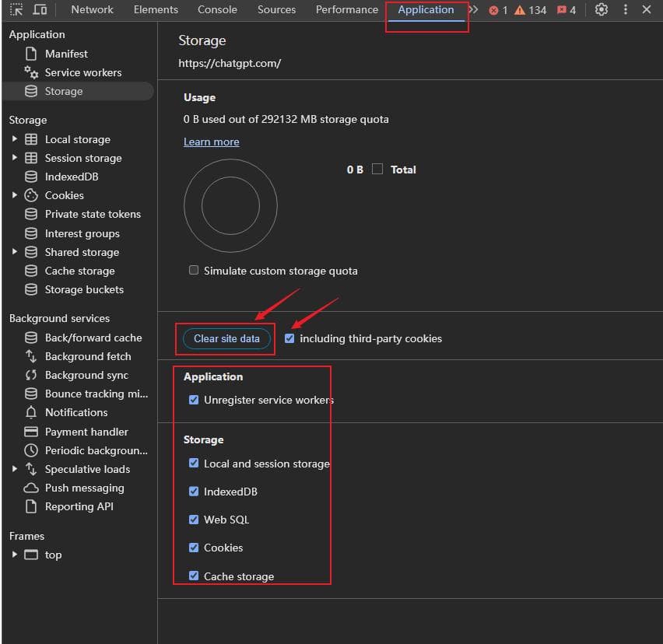Switch to the Performance tab
Screen dimensions: 663x644
347,9
